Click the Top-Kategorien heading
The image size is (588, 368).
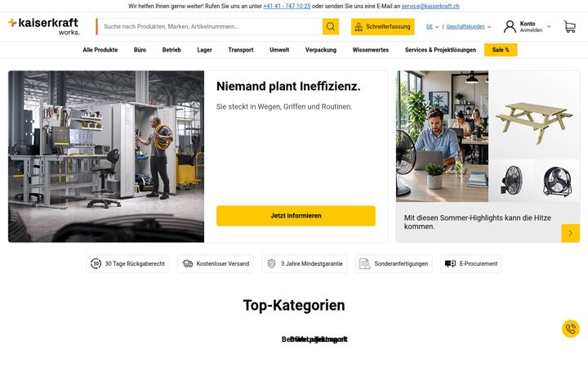tap(294, 305)
